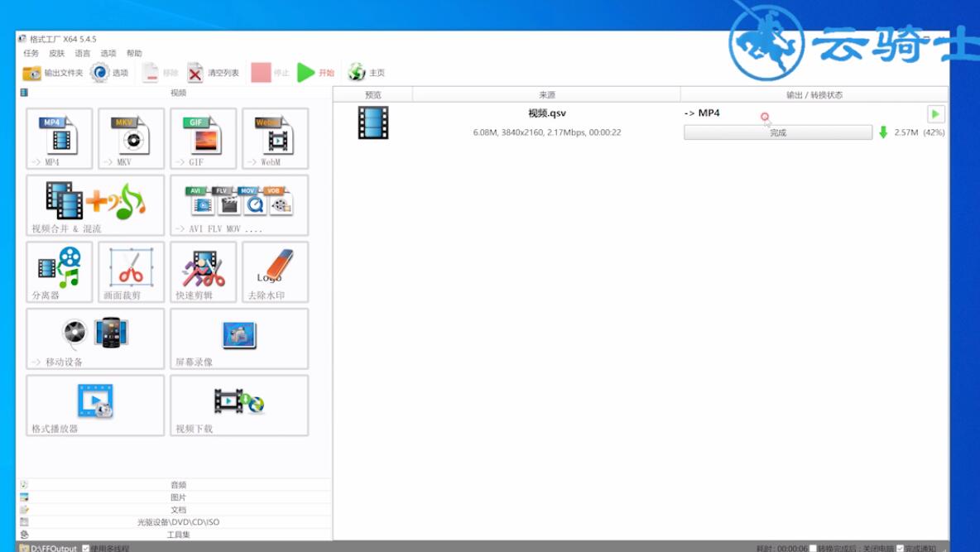
Task: Open the Help (帮助) menu
Action: point(134,53)
